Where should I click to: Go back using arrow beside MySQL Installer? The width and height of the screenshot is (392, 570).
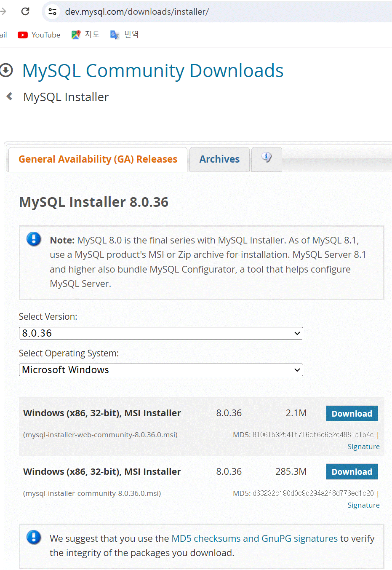tap(9, 96)
